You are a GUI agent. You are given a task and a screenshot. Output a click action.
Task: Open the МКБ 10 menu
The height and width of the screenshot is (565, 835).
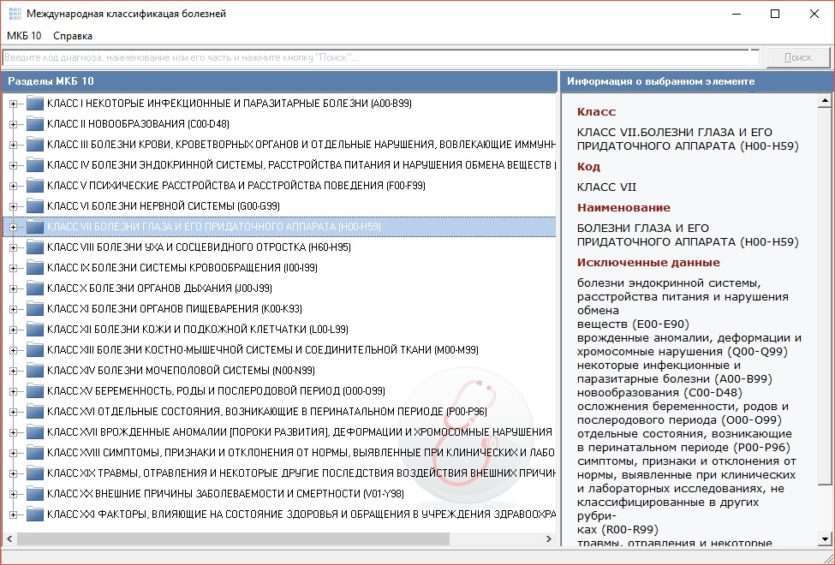coord(24,36)
